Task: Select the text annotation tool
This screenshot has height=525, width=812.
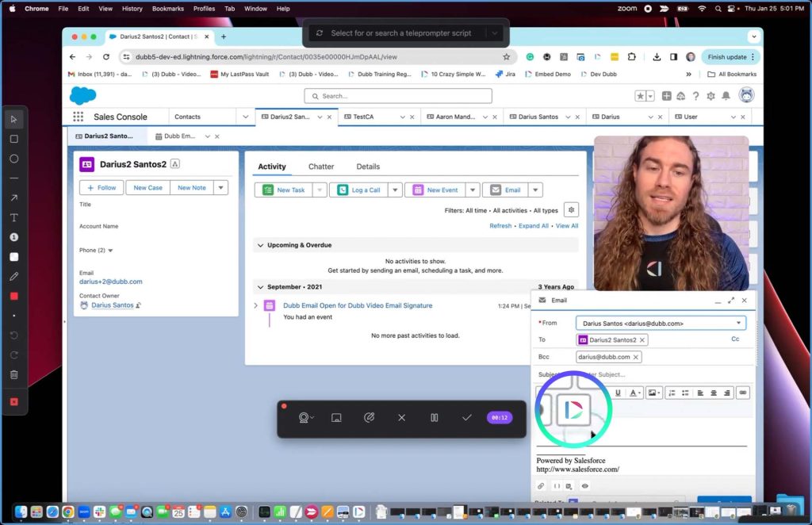Action: tap(14, 217)
